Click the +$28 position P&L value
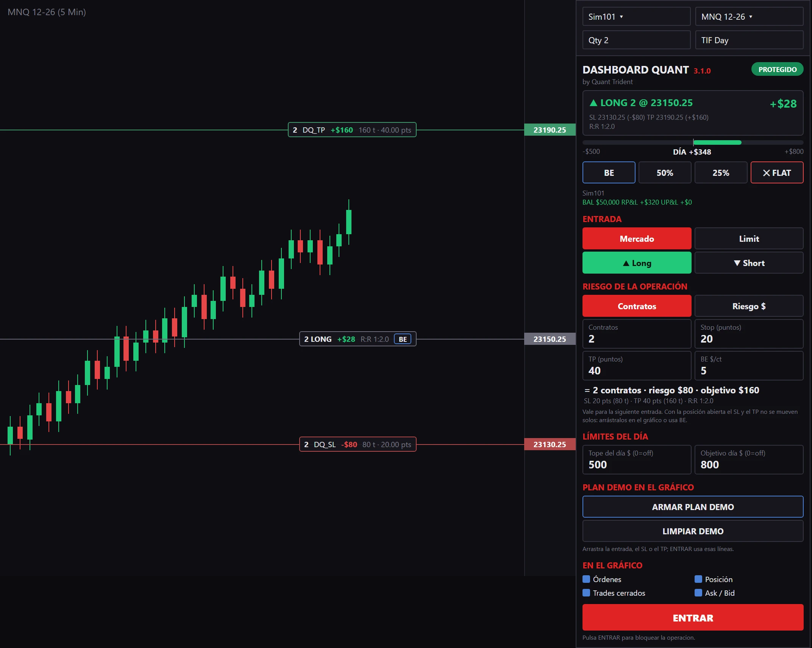812x648 pixels. [783, 104]
